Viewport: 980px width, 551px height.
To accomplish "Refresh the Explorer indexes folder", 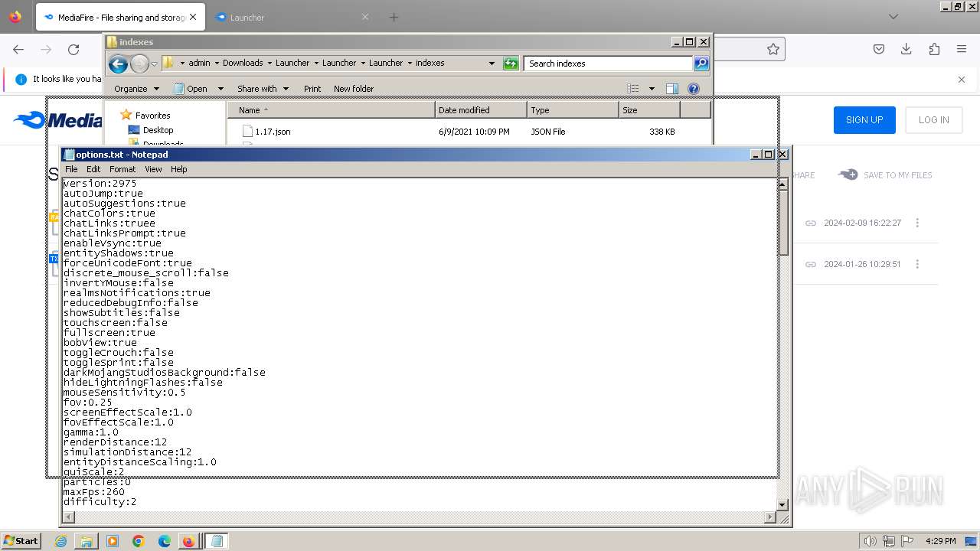I will point(511,64).
